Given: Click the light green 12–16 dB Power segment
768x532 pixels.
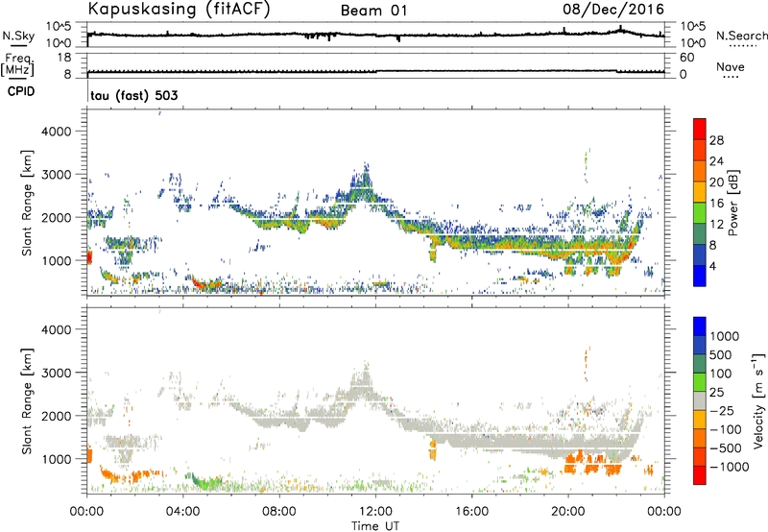Looking at the screenshot, I should 700,213.
